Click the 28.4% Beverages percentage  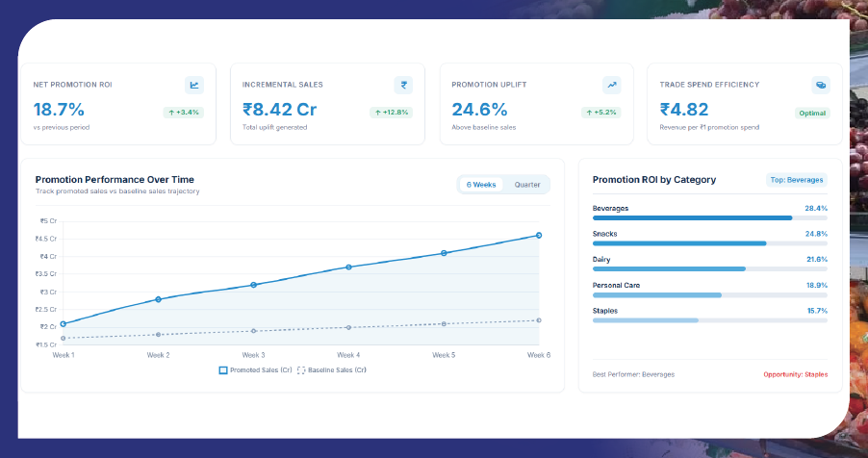tap(816, 208)
